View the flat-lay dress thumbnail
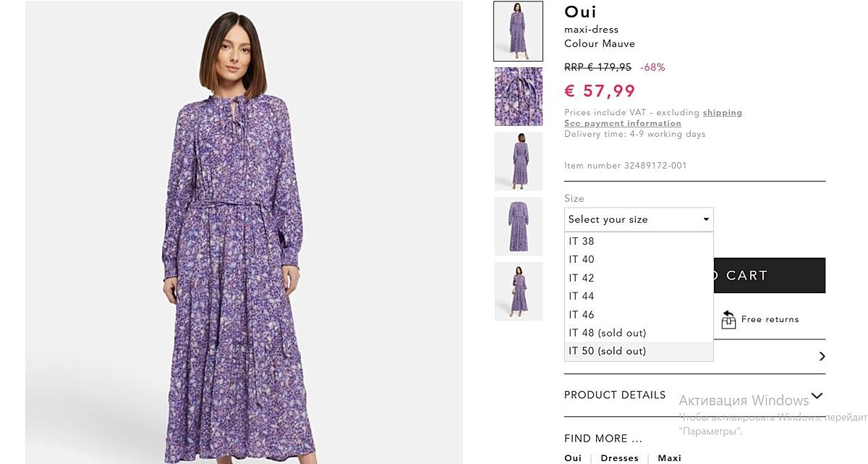868x464 pixels. (x=518, y=227)
